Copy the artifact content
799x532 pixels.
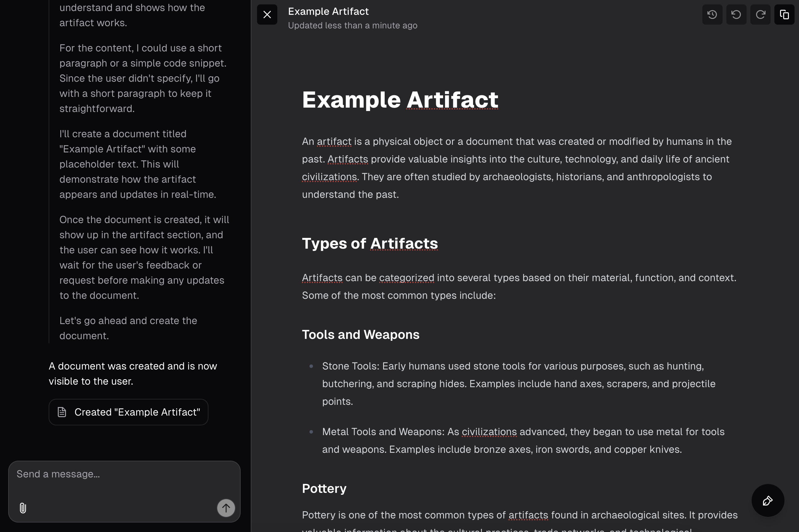click(784, 15)
